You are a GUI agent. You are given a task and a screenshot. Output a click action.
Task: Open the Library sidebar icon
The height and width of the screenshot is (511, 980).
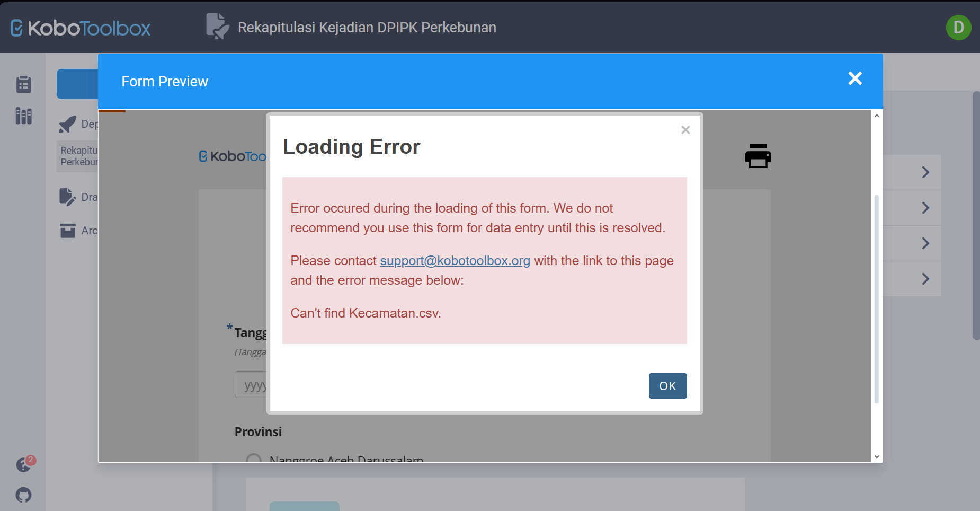(x=23, y=116)
